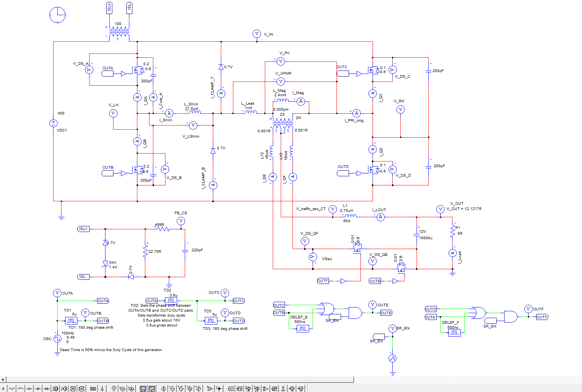Choose the Inductor element tool
This screenshot has height=392, width=582.
coord(20,388)
